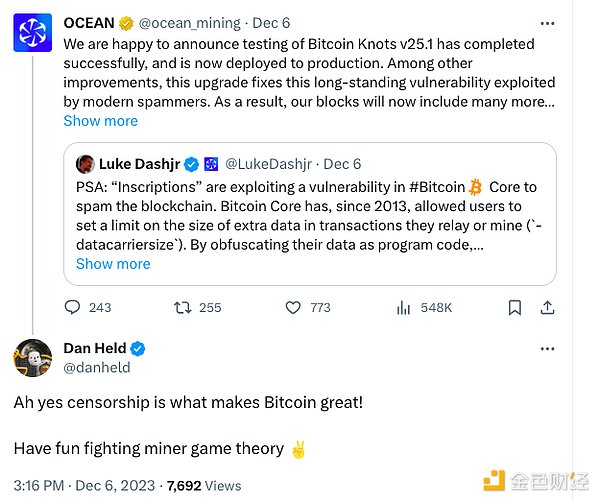Expand OCEAN tweet text with Show more

click(100, 121)
